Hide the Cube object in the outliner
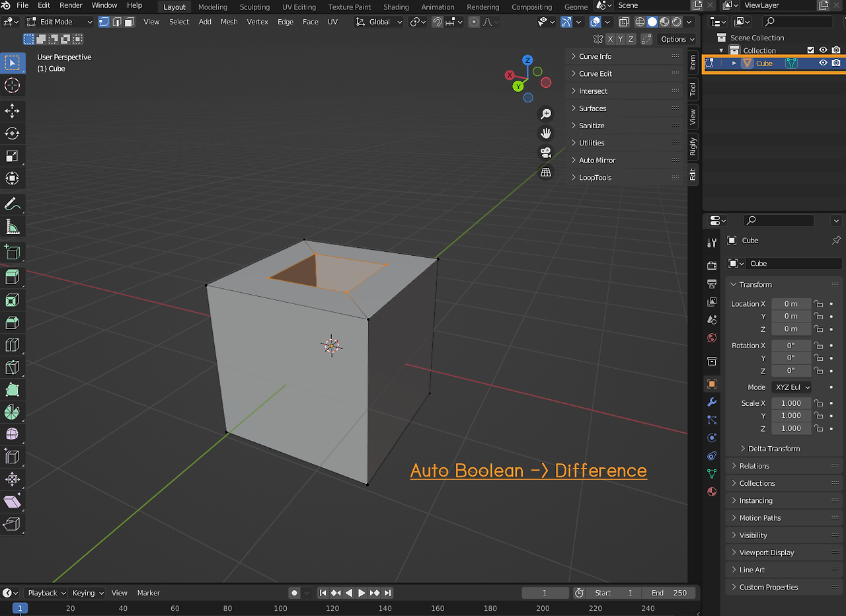The image size is (846, 616). [822, 63]
